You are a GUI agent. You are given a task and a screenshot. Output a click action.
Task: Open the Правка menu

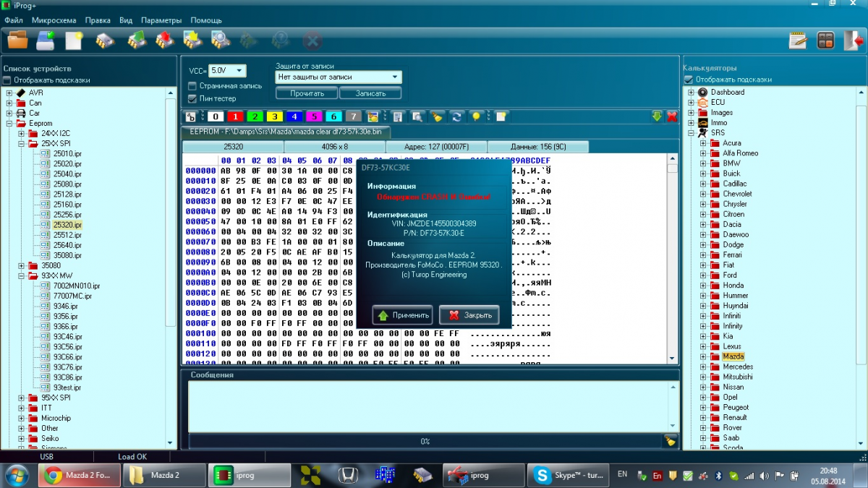click(98, 20)
